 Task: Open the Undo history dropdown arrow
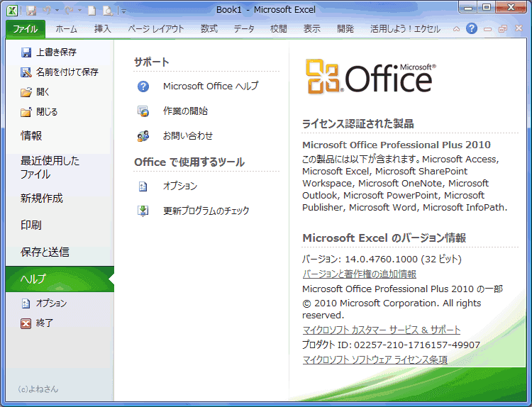click(x=57, y=11)
